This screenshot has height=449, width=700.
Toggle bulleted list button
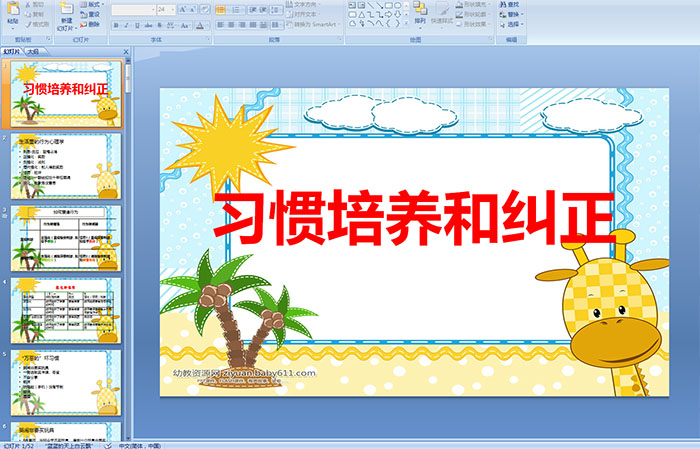pyautogui.click(x=220, y=10)
